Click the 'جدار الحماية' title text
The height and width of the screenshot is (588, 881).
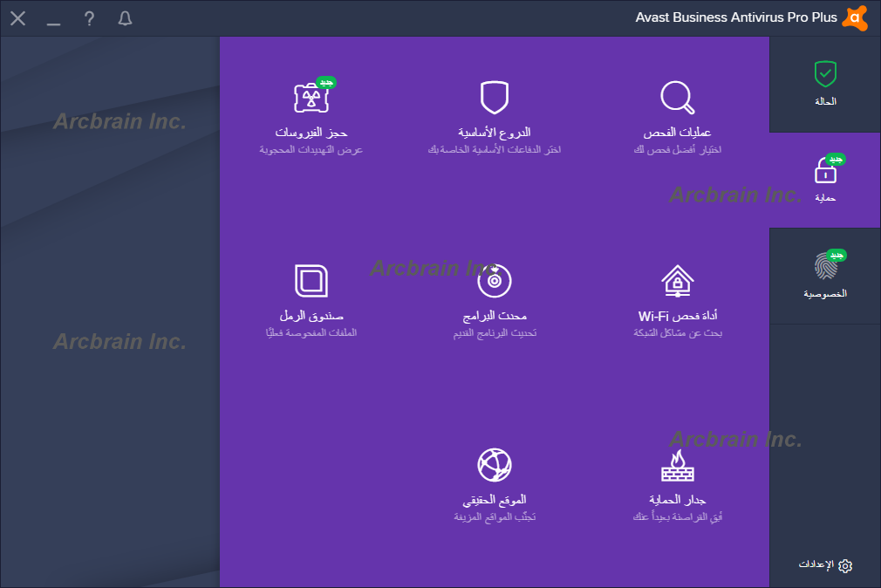coord(678,500)
